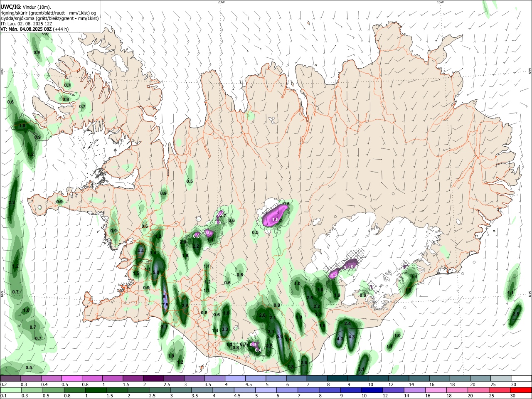Click the light grey snow swatch labeled 25
The image size is (532, 399).
(x=501, y=378)
